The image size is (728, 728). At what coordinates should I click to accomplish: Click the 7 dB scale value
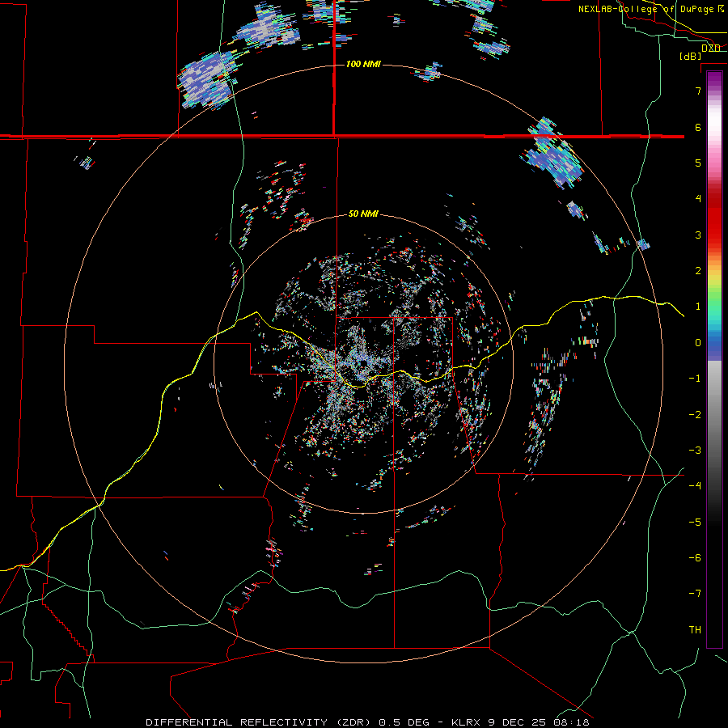(698, 91)
